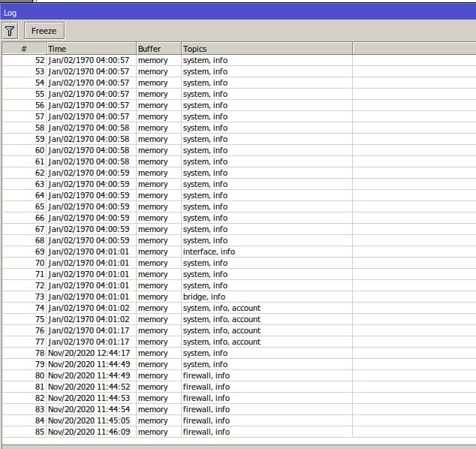Sort by the # column header
The image size is (476, 449).
pyautogui.click(x=24, y=49)
